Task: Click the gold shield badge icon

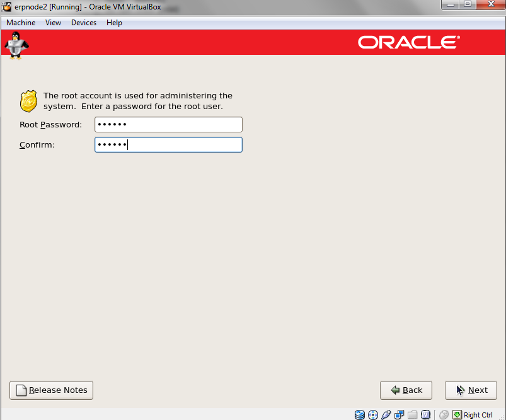Action: 29,101
